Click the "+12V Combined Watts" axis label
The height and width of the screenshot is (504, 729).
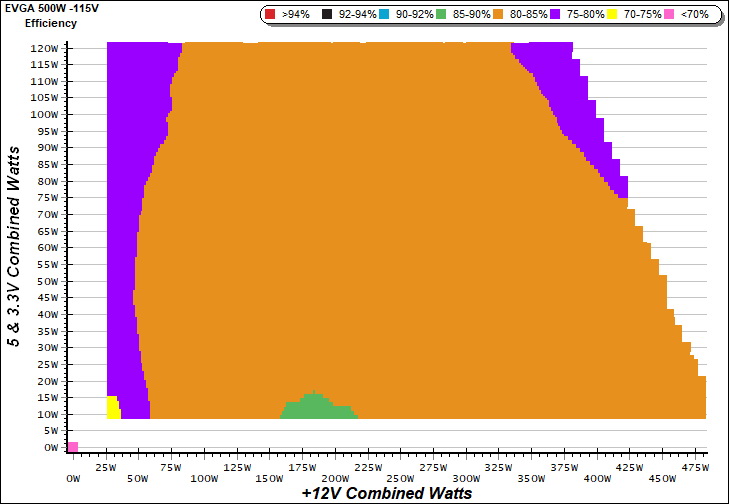(386, 493)
